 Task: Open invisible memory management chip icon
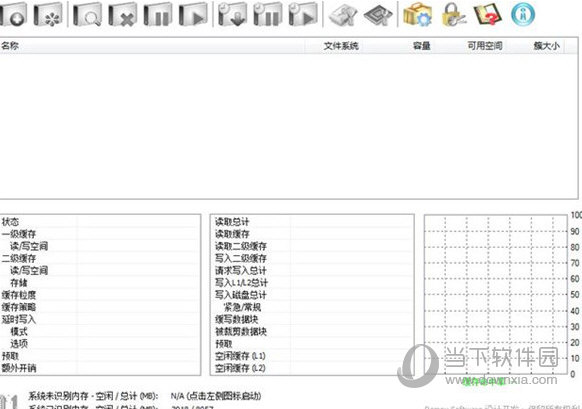[x=378, y=15]
